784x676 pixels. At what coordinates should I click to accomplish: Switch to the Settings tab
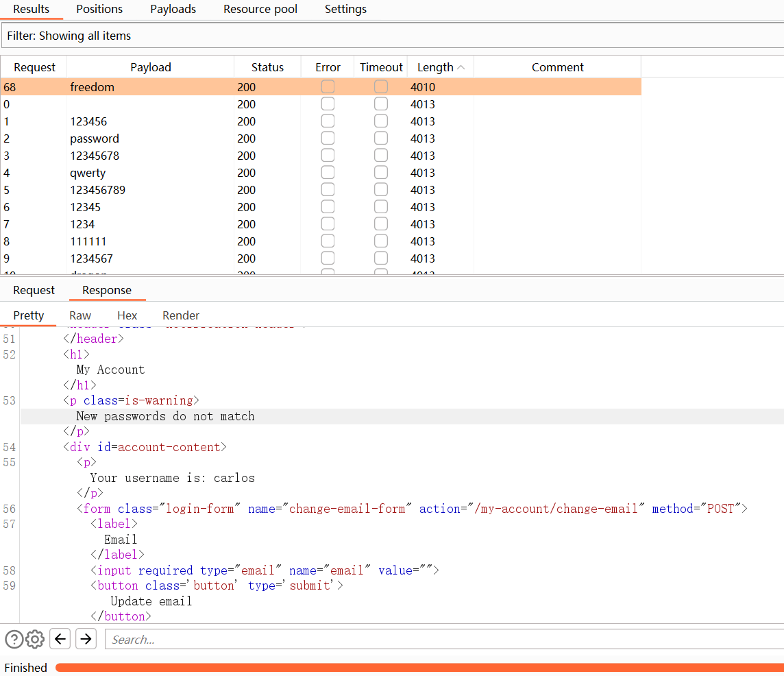click(x=345, y=10)
